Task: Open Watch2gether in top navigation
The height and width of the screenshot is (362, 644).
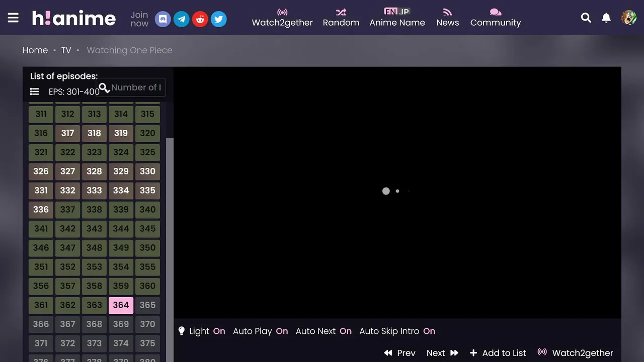Action: click(x=282, y=18)
